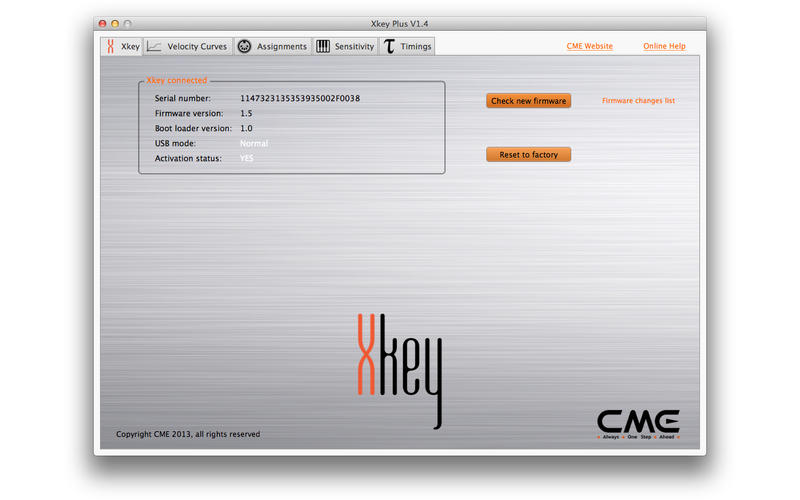The width and height of the screenshot is (800, 500).
Task: Click USB mode value Normal
Action: tap(254, 143)
